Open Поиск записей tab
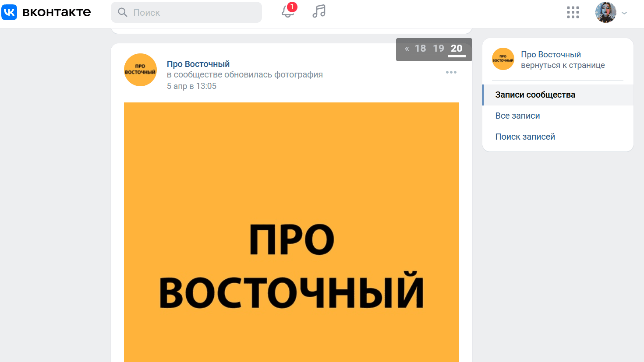This screenshot has height=362, width=644. 558,137
